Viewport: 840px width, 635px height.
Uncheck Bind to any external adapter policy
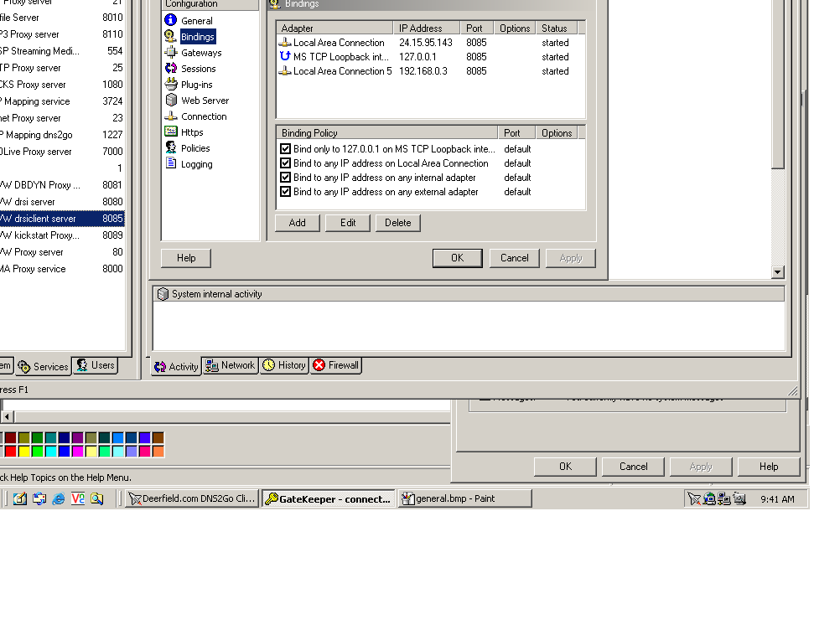pyautogui.click(x=286, y=192)
